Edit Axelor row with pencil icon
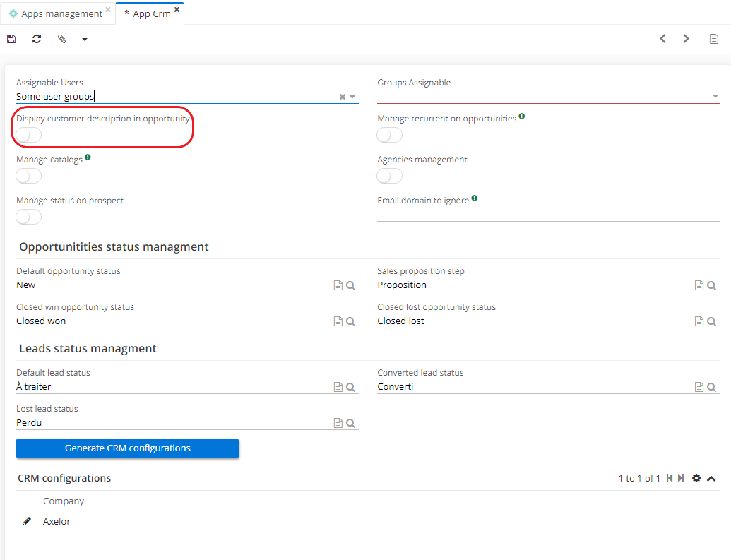The height and width of the screenshot is (560, 731). (x=27, y=521)
